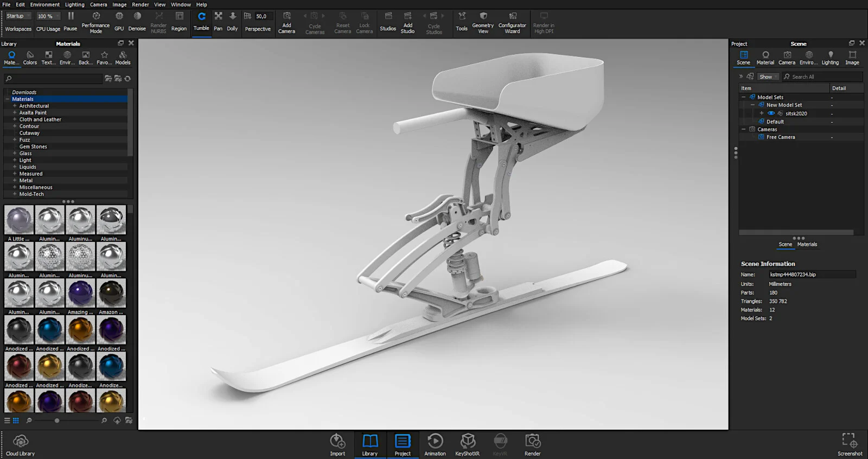Open Geometry View

coord(483,23)
